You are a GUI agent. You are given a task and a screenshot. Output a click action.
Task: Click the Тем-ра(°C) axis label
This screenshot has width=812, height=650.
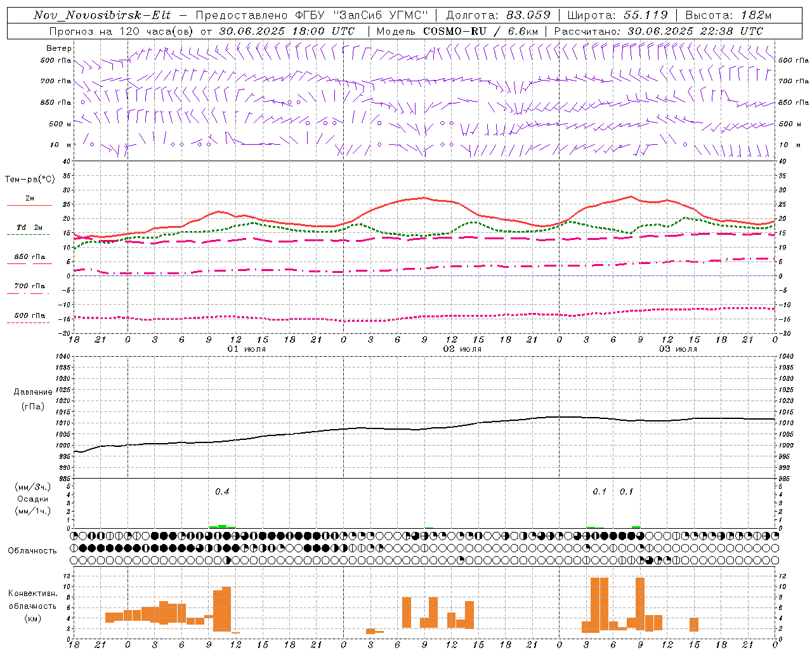point(30,180)
